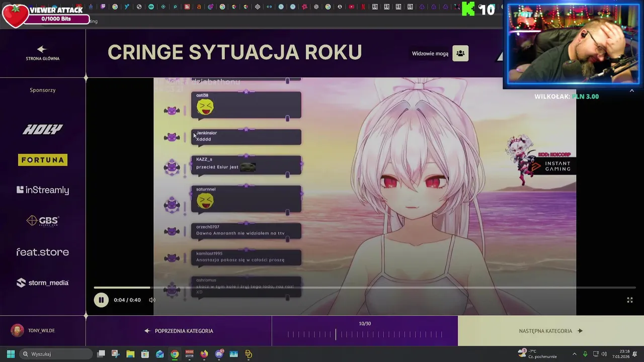Open the inStreamly sponsor logo
The image size is (644, 362).
coord(43,190)
